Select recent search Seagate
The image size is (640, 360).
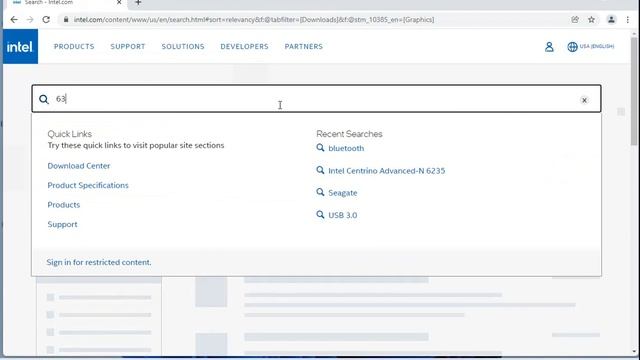(x=343, y=193)
